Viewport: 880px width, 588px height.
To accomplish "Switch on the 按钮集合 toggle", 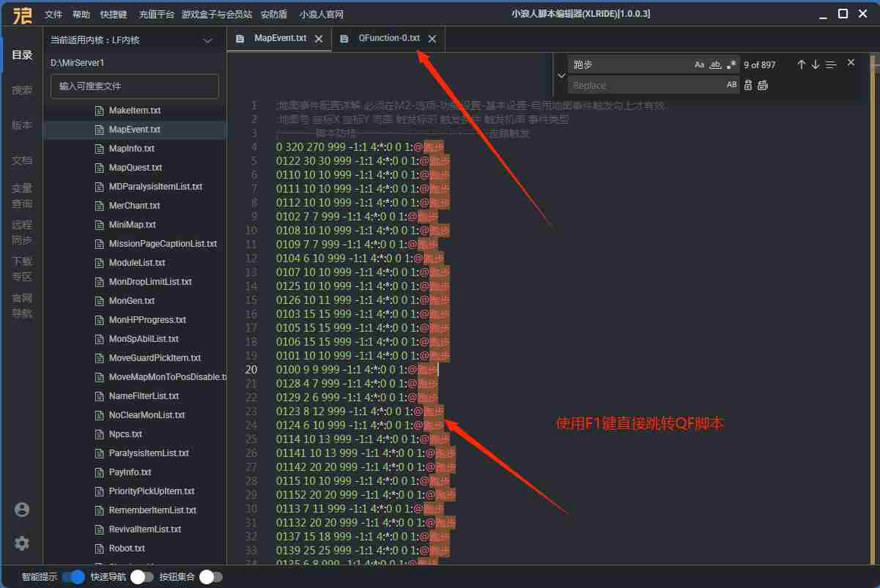I will [210, 577].
